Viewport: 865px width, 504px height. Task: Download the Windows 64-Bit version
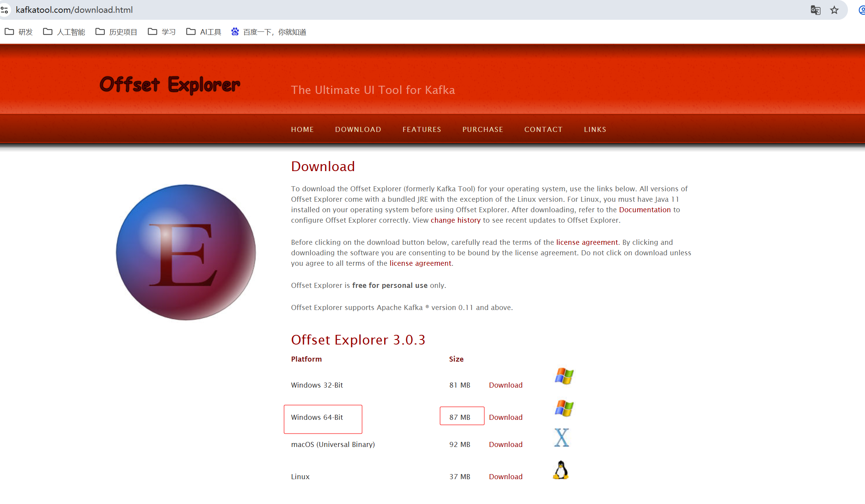pyautogui.click(x=506, y=417)
